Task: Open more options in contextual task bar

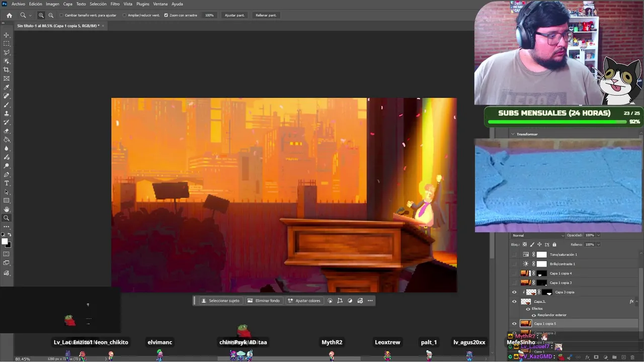Action: [x=370, y=301]
